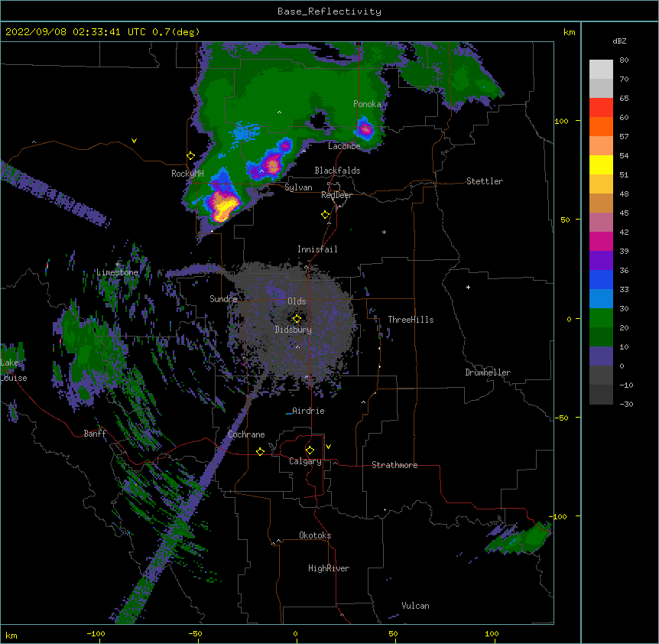Click the yellow v marker northeast of Calgary

pyautogui.click(x=328, y=447)
